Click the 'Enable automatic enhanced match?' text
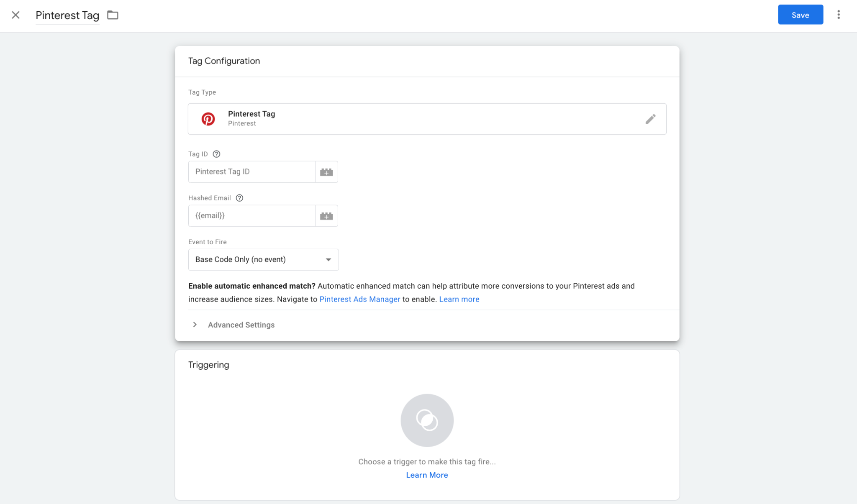 (251, 286)
